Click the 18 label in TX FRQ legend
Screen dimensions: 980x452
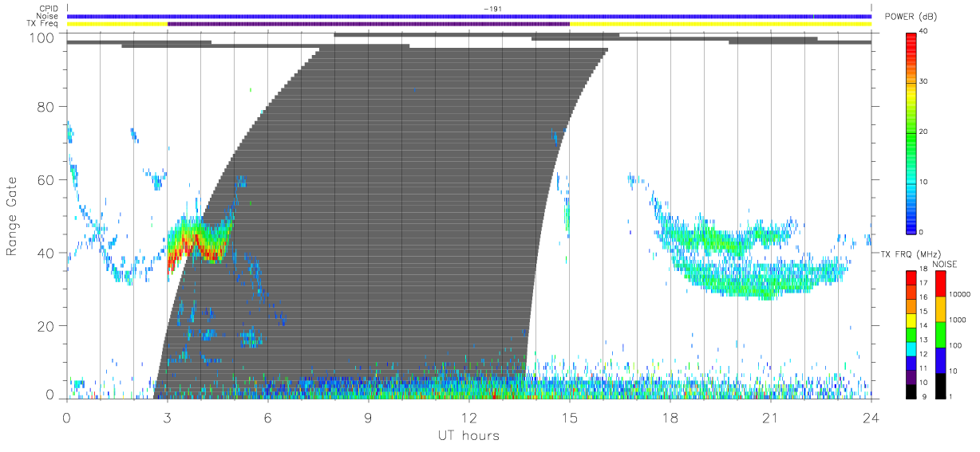[x=924, y=270]
